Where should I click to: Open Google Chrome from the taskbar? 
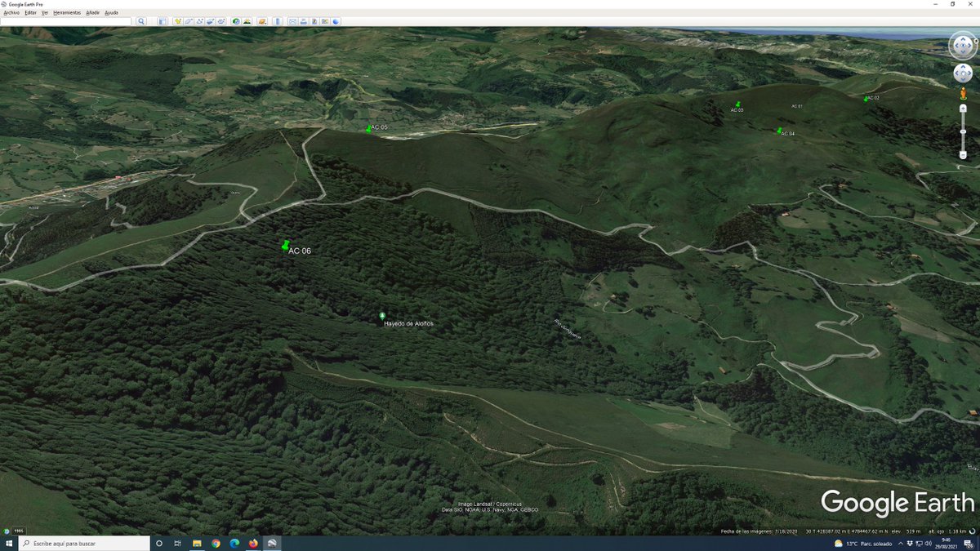pos(216,543)
